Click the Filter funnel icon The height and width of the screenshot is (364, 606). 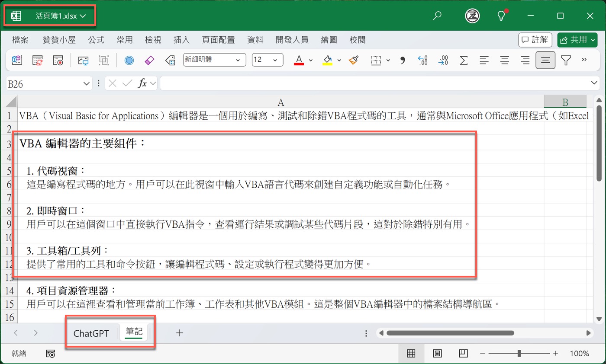click(566, 60)
